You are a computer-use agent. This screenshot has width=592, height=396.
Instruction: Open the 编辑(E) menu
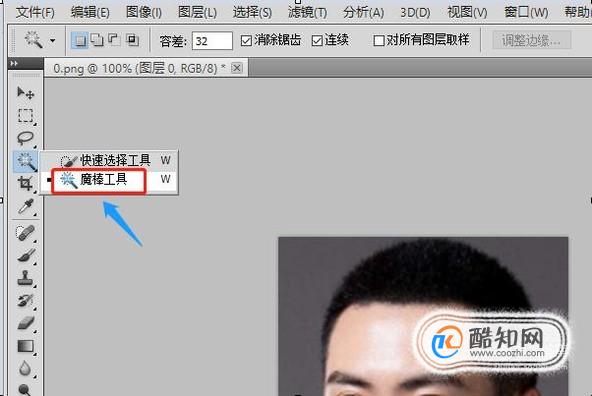click(x=90, y=13)
